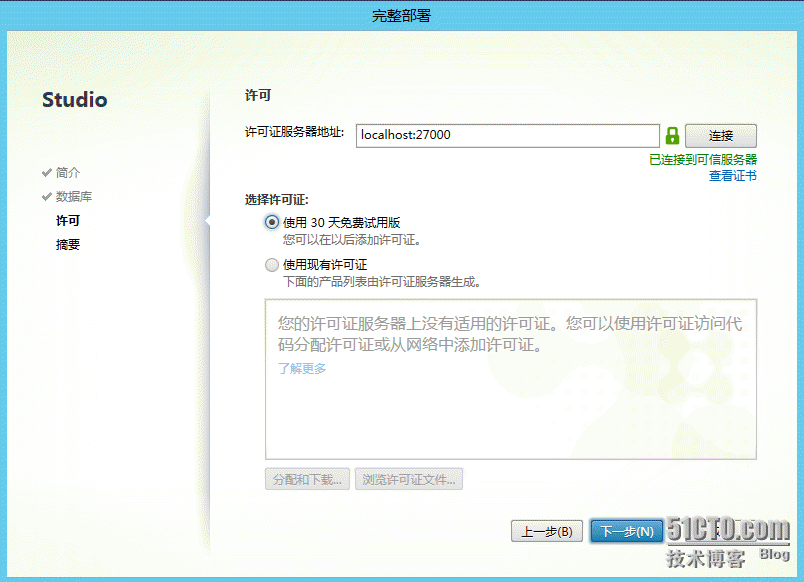Select 使用现有许可证 radio button
The image size is (804, 582).
tap(272, 265)
